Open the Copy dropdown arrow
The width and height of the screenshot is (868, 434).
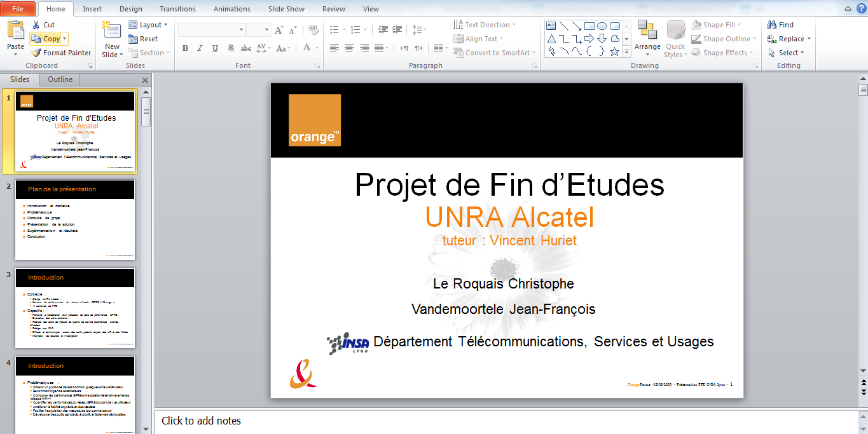[65, 39]
